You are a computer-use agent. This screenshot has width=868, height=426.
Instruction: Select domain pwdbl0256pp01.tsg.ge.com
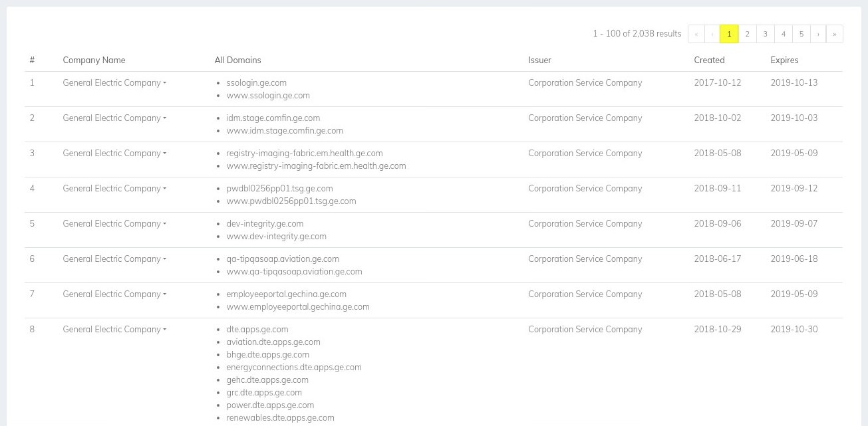click(279, 189)
